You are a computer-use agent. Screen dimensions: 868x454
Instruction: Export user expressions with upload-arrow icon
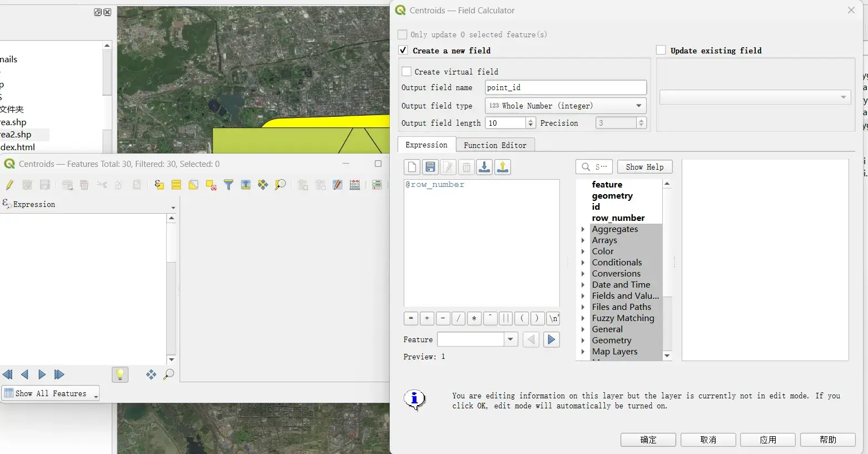tap(503, 167)
